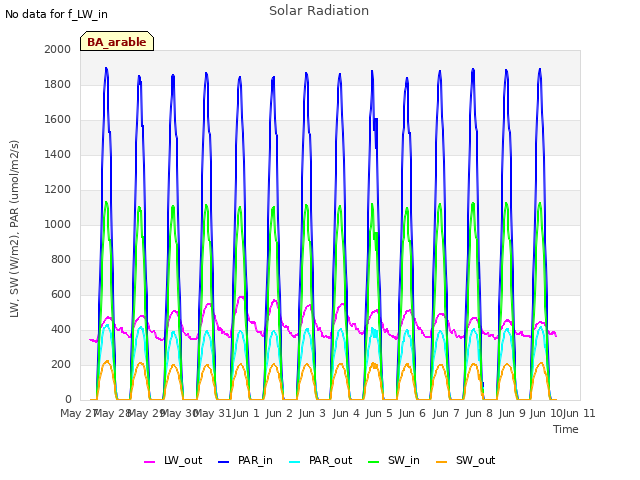Click the orange SW_out legend swatch
The width and height of the screenshot is (640, 480).
click(x=442, y=462)
